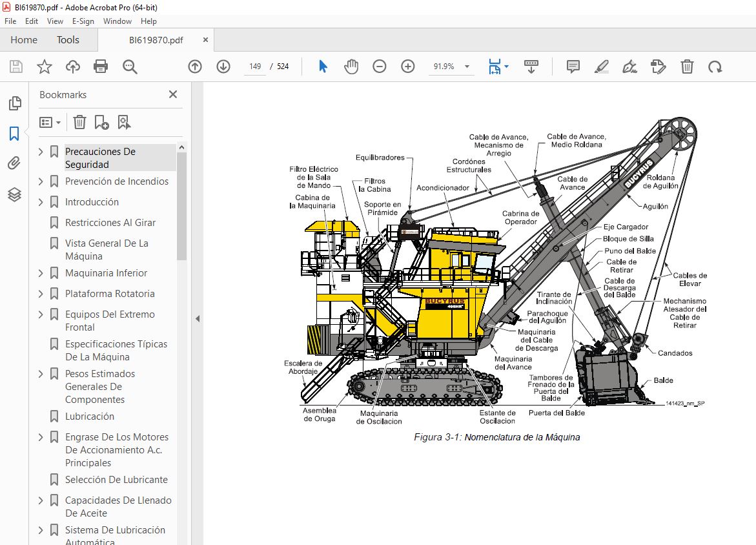The height and width of the screenshot is (545, 756).
Task: Open the Edit menu
Action: coord(32,21)
